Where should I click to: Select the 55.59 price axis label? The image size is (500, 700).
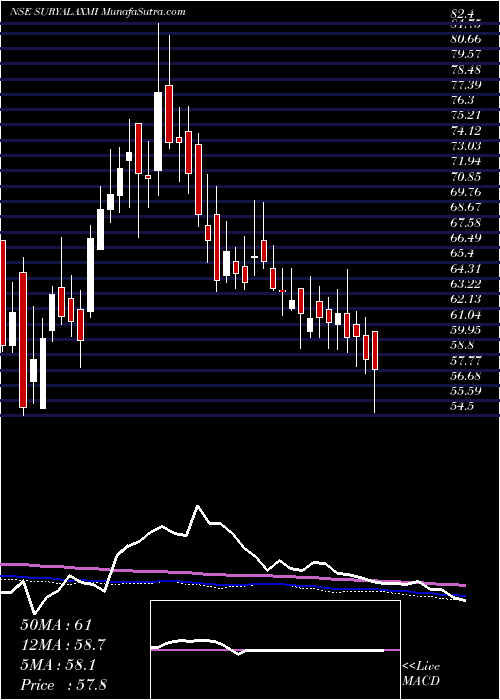(x=466, y=390)
